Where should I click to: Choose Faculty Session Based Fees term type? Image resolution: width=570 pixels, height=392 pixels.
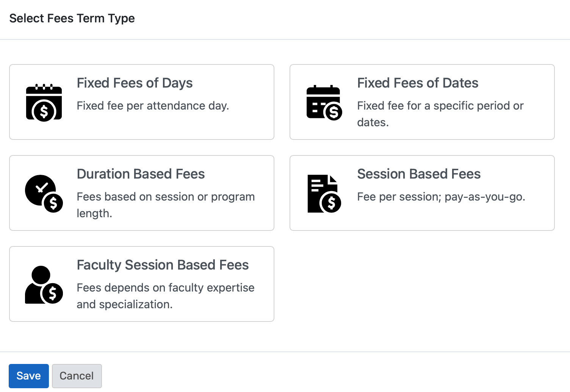coord(141,284)
